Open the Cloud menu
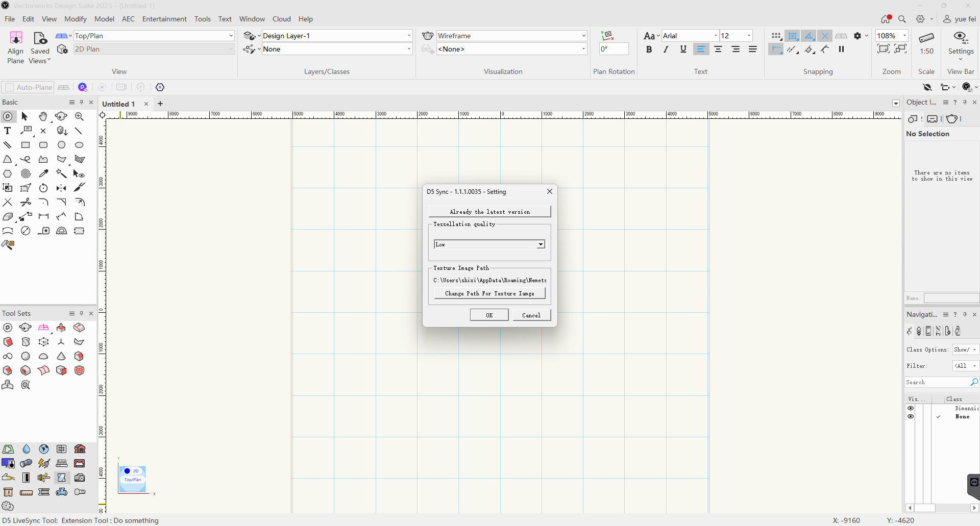The width and height of the screenshot is (980, 526). tap(281, 19)
